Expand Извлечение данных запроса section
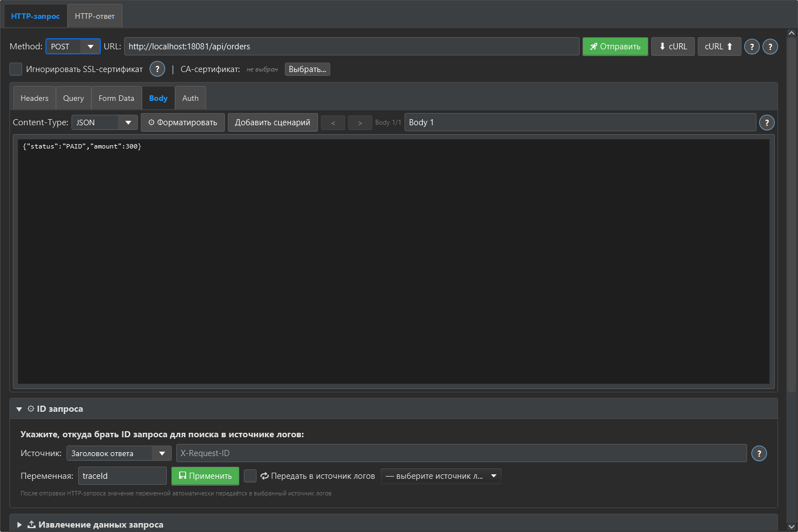This screenshot has width=798, height=532. coord(94,524)
